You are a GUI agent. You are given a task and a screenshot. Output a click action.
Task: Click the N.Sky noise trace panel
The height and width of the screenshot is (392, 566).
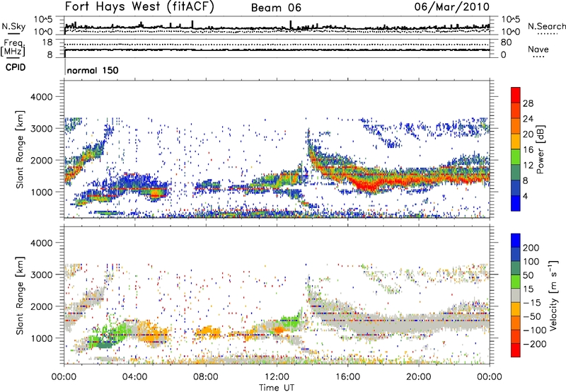[277, 25]
